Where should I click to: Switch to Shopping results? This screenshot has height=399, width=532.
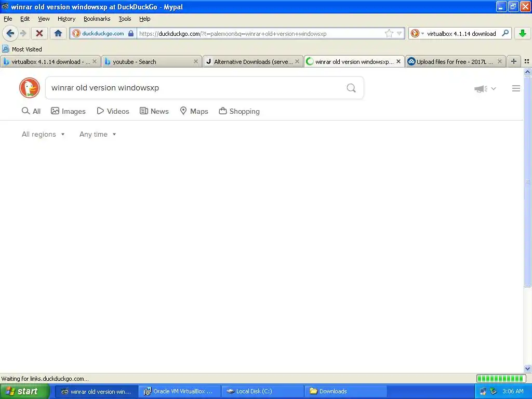(x=240, y=111)
